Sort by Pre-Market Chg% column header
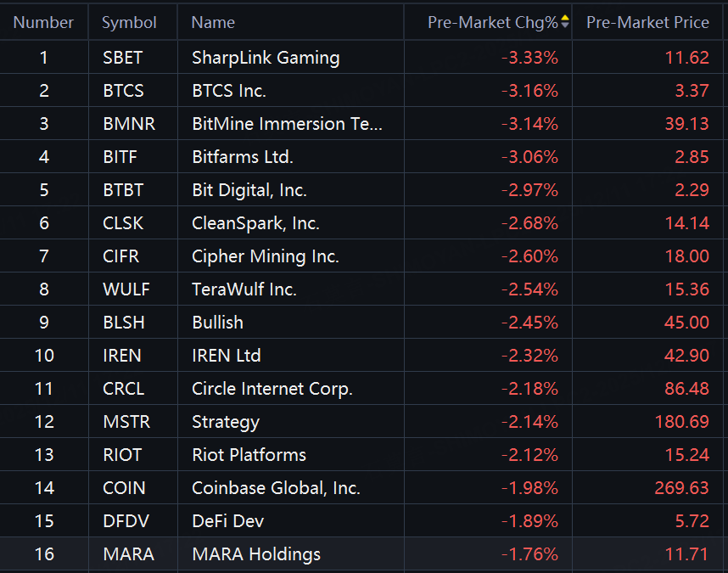This screenshot has width=728, height=573. [x=492, y=23]
